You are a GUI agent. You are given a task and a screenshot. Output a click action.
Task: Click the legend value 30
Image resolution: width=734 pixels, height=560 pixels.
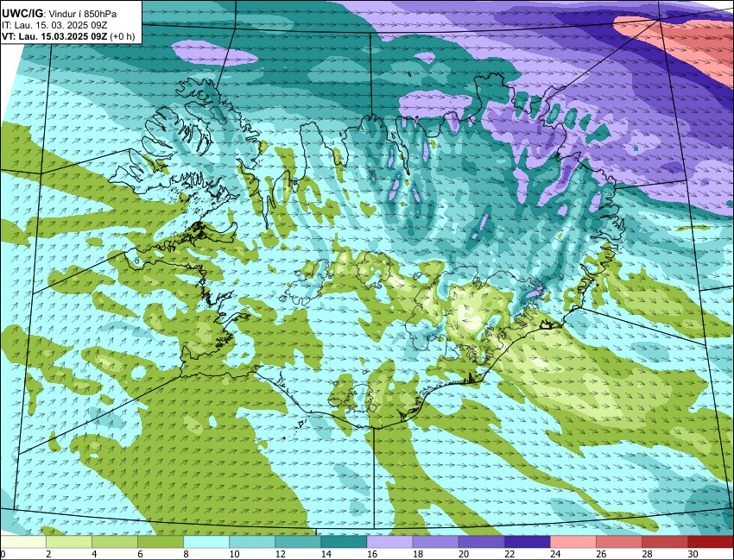[693, 554]
